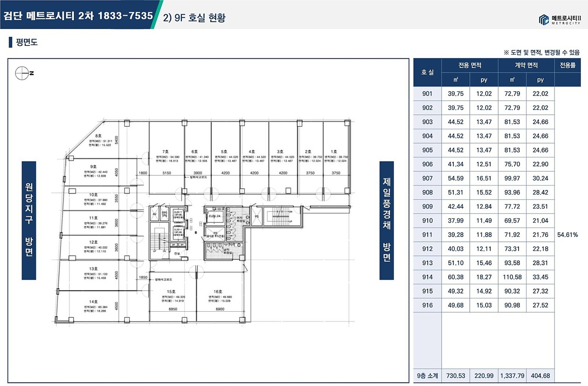Click the 9층 소계 subtotal label
This screenshot has width=588, height=386.
pyautogui.click(x=427, y=376)
